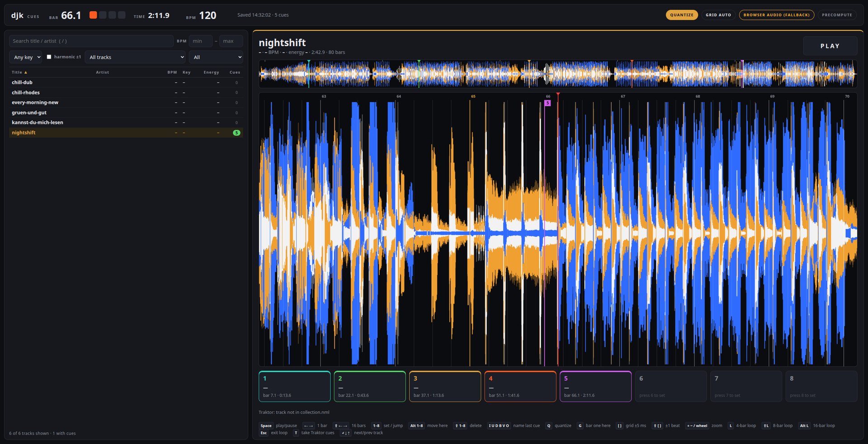Image resolution: width=868 pixels, height=444 pixels.
Task: Click empty cue slot 7
Action: [746, 387]
